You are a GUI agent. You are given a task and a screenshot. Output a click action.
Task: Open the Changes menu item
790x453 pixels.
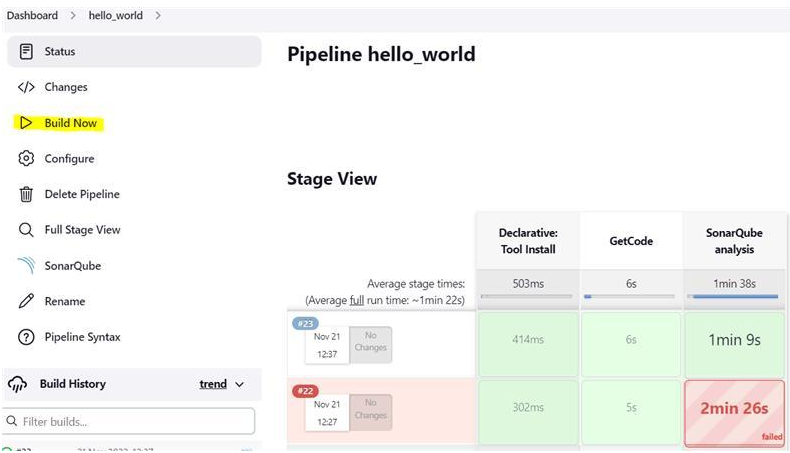click(x=66, y=87)
